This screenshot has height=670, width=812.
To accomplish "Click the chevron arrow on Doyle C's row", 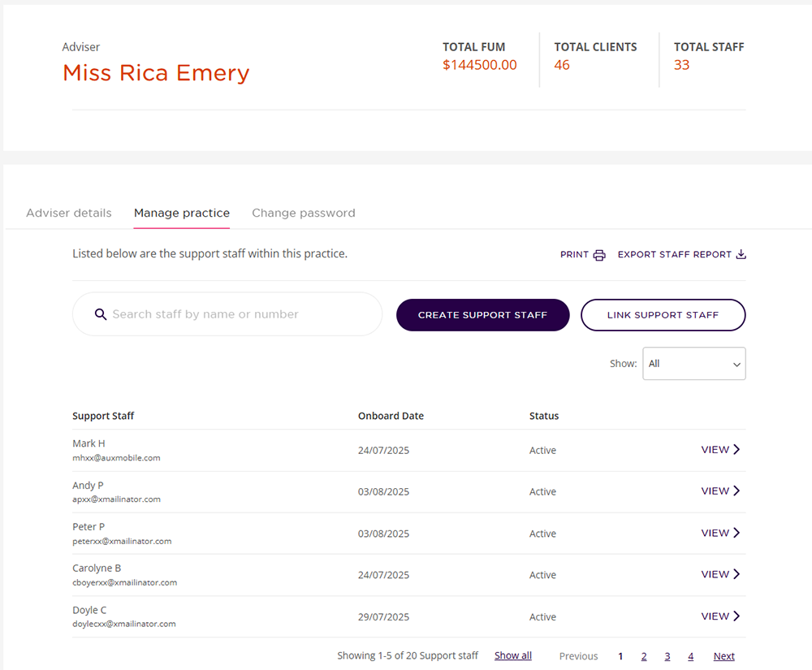I will [736, 616].
